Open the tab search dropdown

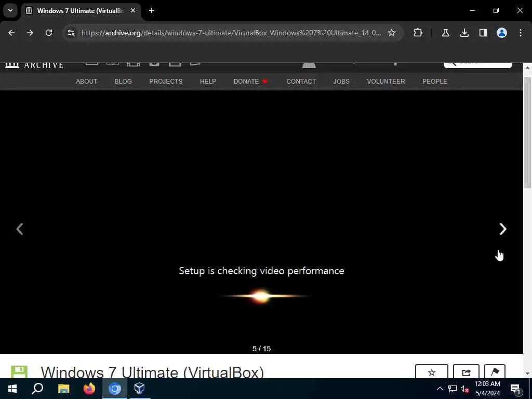tap(10, 10)
